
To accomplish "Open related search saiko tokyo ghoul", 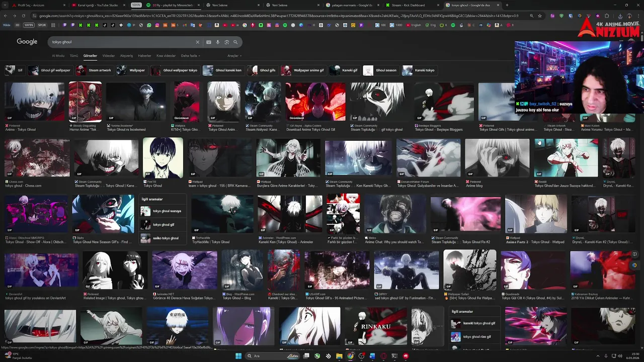I will [163, 238].
